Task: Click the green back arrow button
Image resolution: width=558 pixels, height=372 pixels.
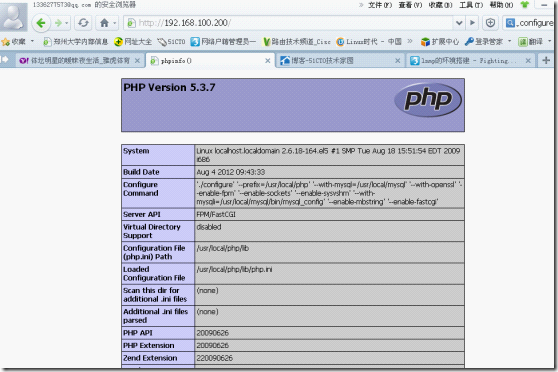Action: 41,23
